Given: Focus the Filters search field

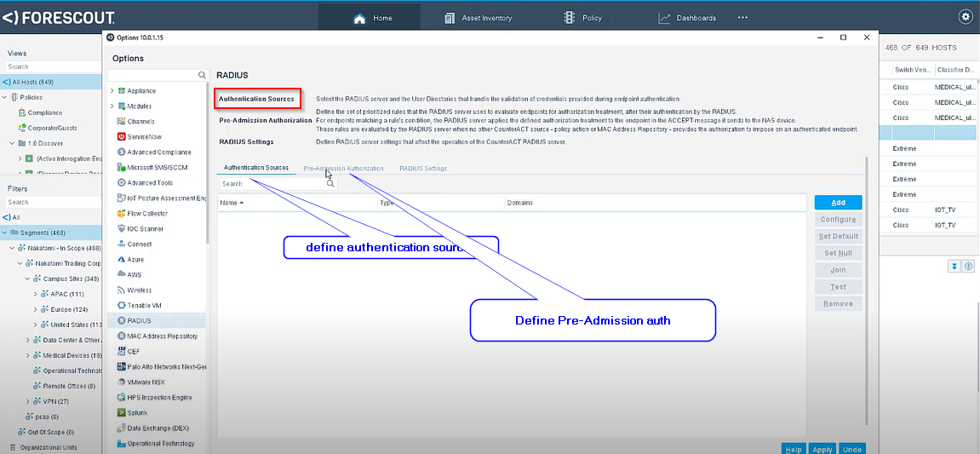Looking at the screenshot, I should (53, 202).
